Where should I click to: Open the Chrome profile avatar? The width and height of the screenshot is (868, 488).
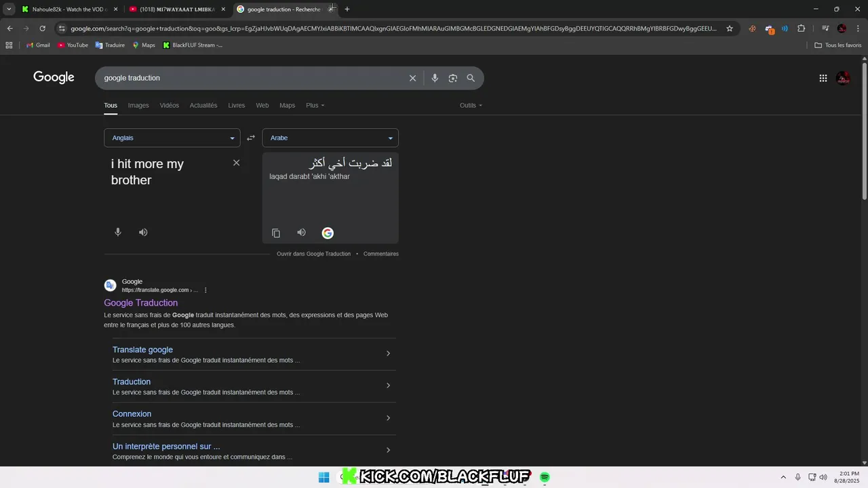(x=842, y=28)
